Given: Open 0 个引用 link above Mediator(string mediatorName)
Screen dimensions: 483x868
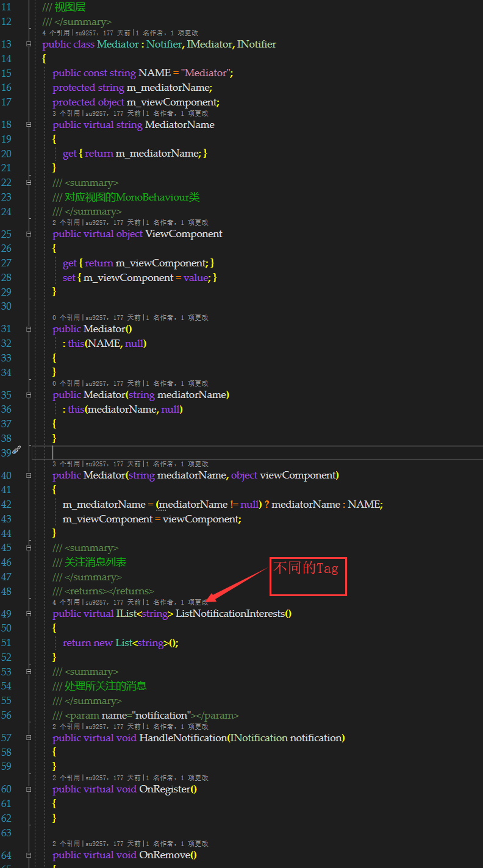Looking at the screenshot, I should 66,383.
